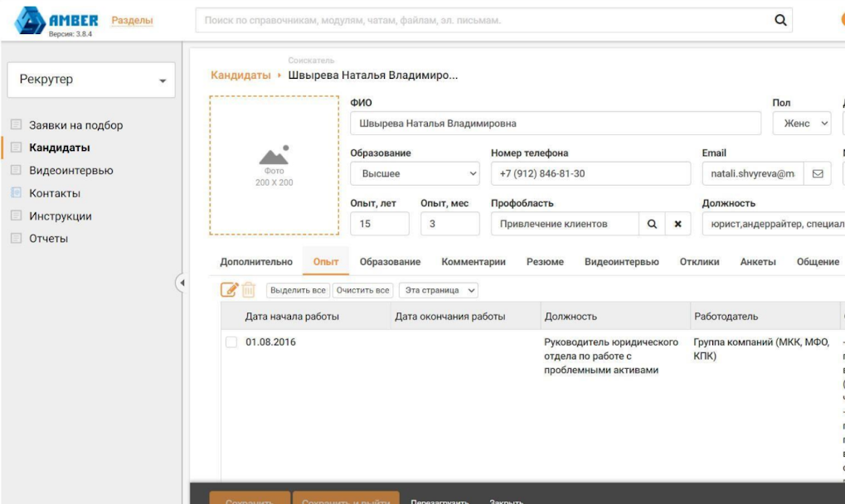
Task: Click the Опыт, мес field
Action: tap(450, 224)
